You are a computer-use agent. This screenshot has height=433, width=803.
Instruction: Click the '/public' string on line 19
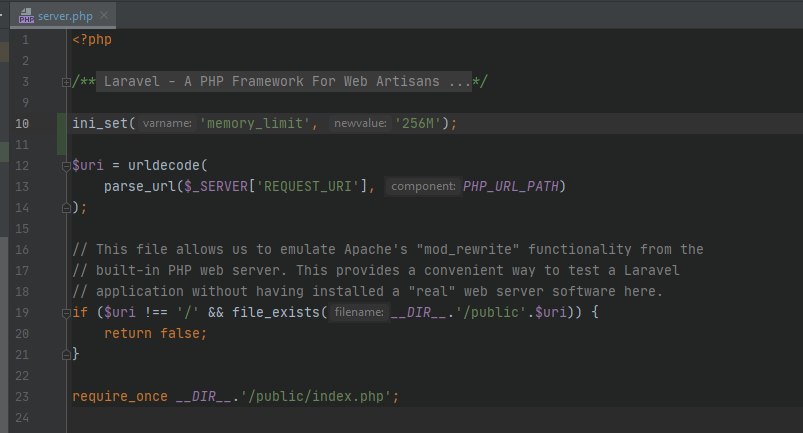[x=491, y=312]
